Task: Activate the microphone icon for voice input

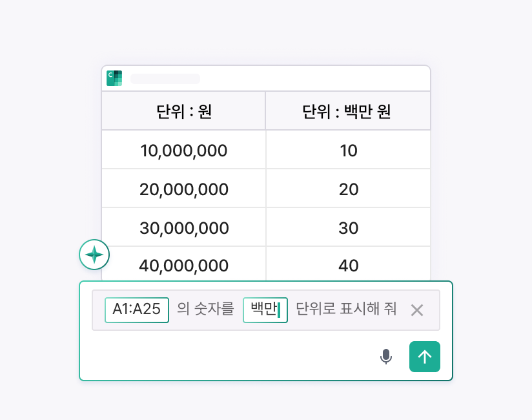Action: pos(386,357)
